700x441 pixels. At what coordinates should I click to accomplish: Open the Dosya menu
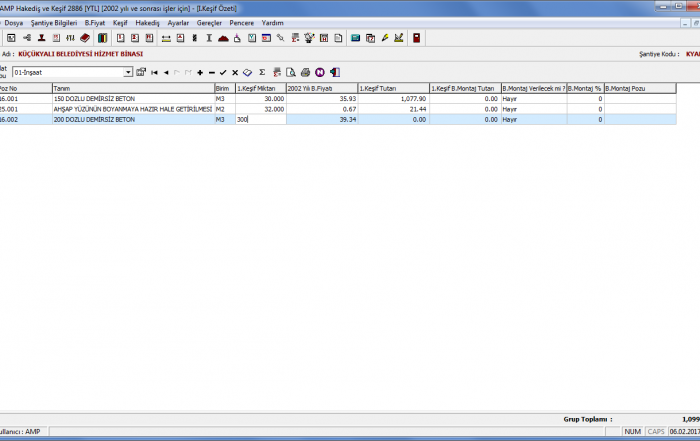[x=14, y=21]
